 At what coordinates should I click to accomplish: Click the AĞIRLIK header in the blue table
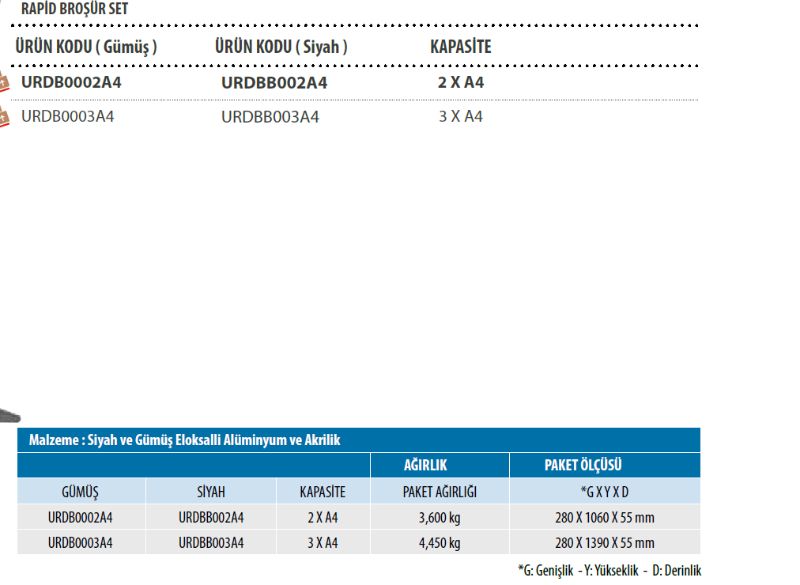424,465
